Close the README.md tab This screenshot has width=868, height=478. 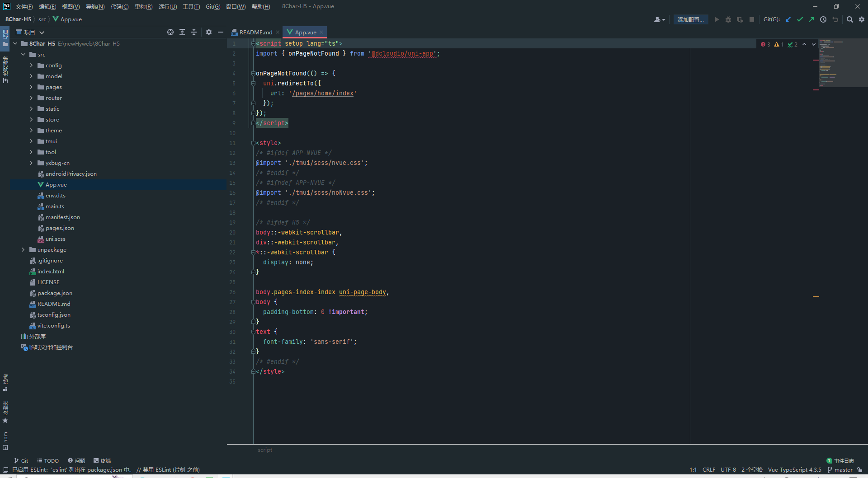click(x=278, y=32)
